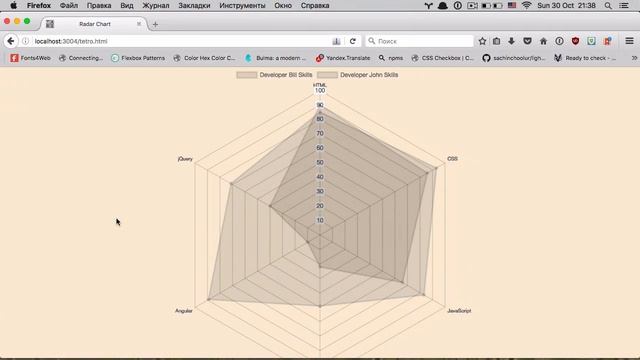Click the jQuery axis label
Screen dimensions: 640x360
185,159
